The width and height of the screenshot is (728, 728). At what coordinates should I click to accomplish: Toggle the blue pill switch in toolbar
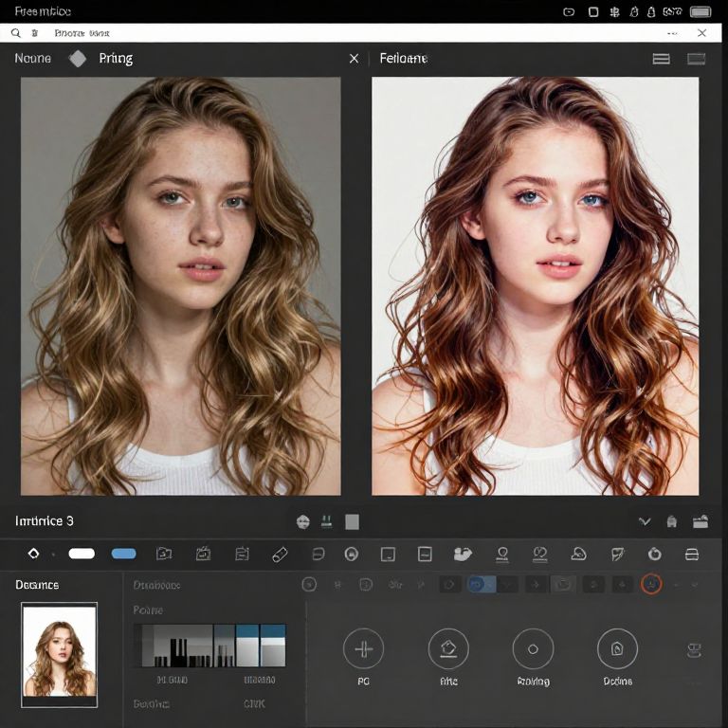(123, 554)
